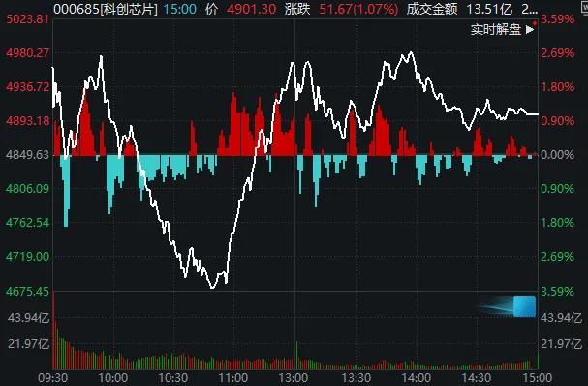Select the 11:00 time axis label
Image resolution: width=588 pixels, height=386 pixels.
click(x=232, y=377)
